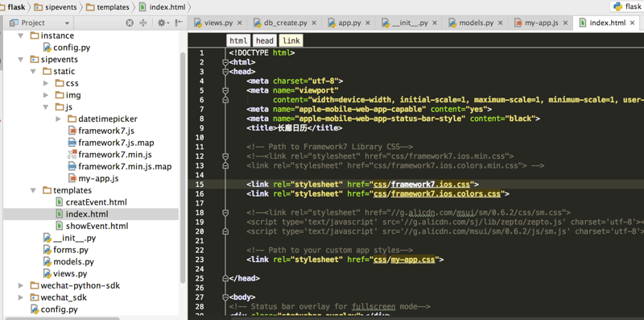Click the hide Project panel icon
The width and height of the screenshot is (644, 320).
[x=179, y=23]
